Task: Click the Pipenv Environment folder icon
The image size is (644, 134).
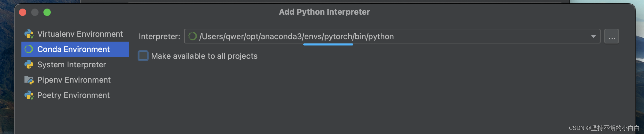Action: click(x=29, y=80)
